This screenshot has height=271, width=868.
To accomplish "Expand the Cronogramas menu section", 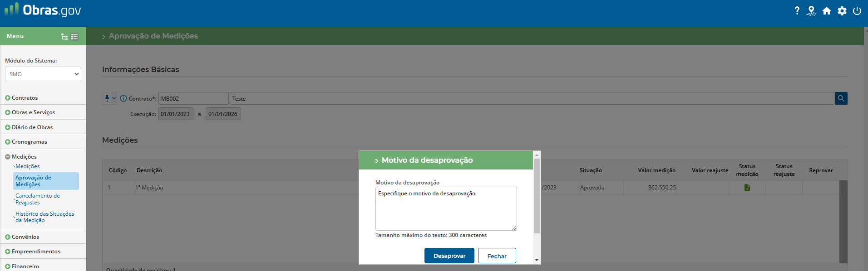I will pos(29,142).
